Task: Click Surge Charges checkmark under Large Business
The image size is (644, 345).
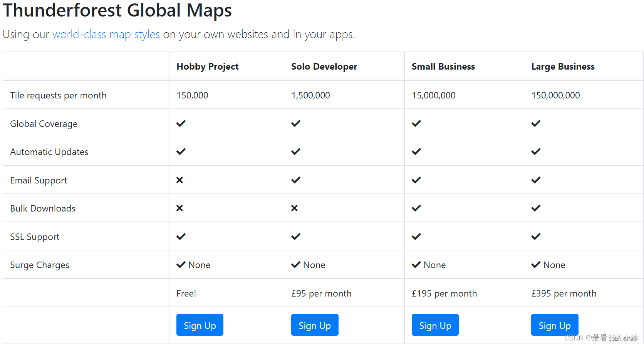Action: (x=536, y=265)
